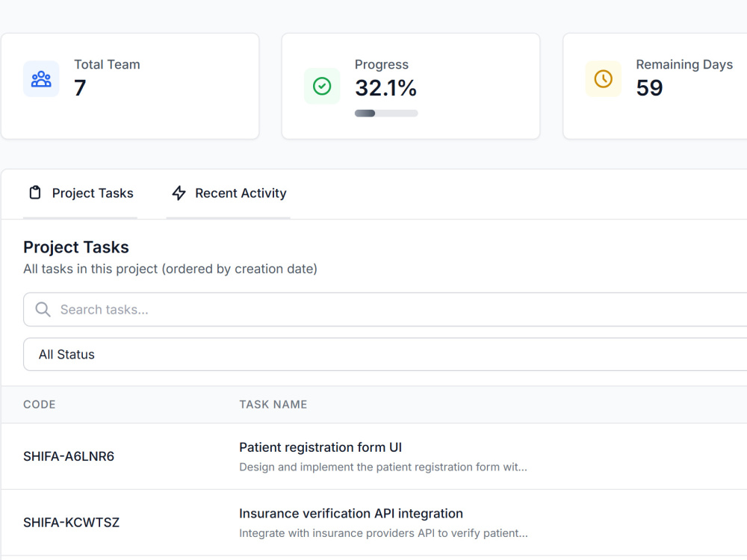
Task: Click subtitle 'All tasks in this project (ordered by creation date)'
Action: coord(170,269)
